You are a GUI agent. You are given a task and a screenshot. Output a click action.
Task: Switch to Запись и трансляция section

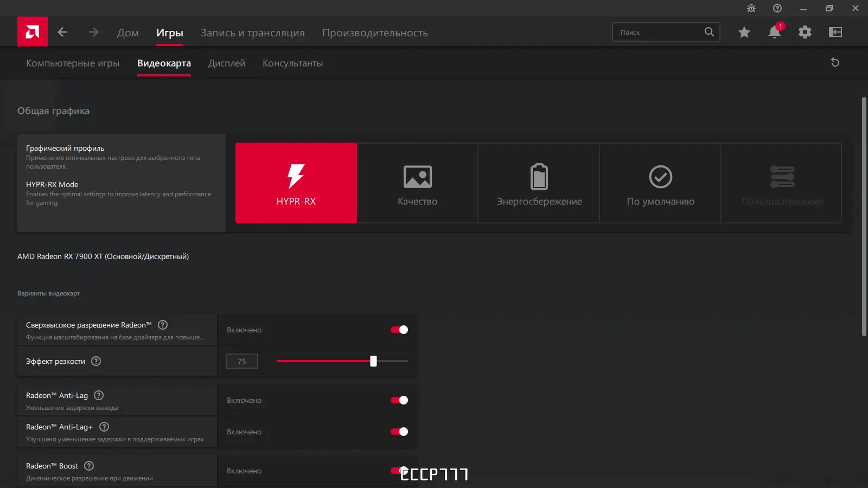coord(253,33)
